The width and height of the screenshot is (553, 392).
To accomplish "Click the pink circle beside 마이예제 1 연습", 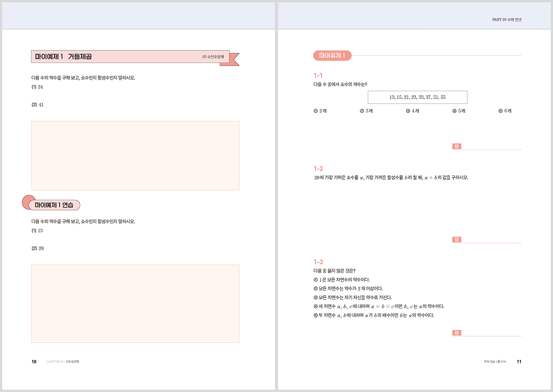I will 27,203.
